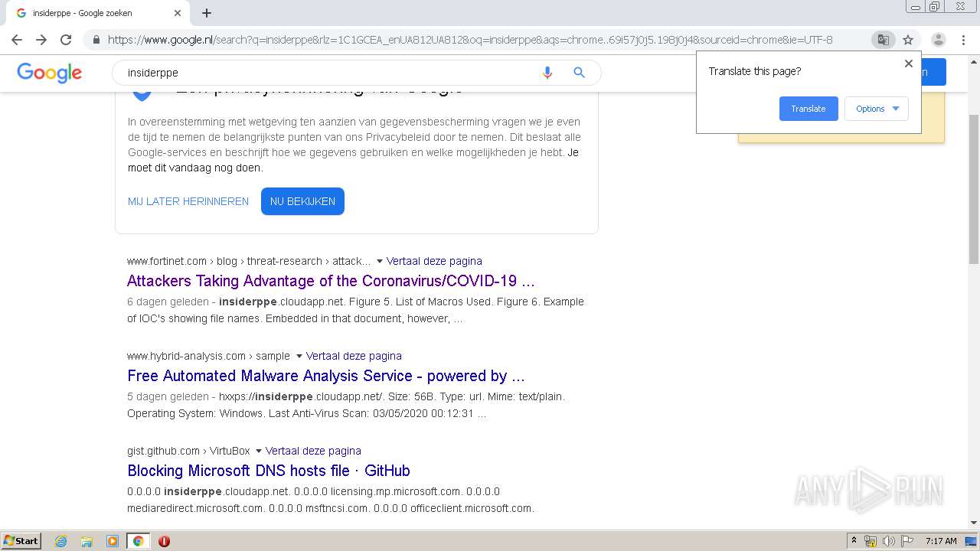Click the red antivirus taskbar icon

[164, 541]
